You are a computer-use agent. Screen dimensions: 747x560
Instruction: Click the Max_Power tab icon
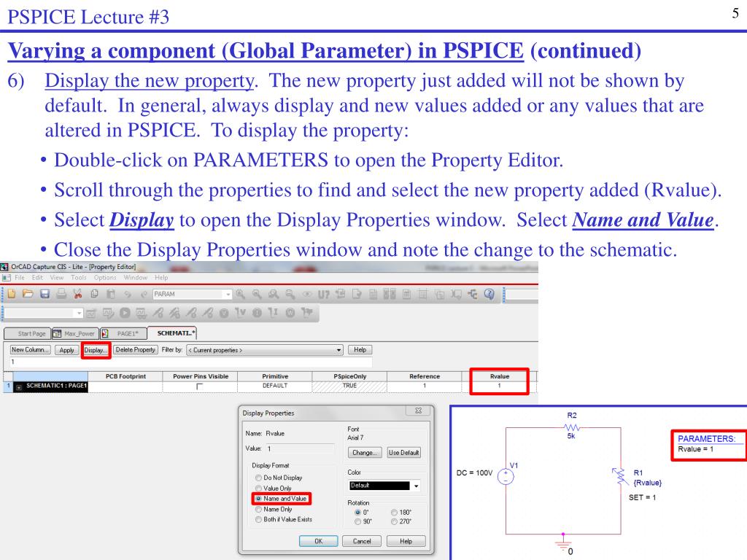pos(57,333)
